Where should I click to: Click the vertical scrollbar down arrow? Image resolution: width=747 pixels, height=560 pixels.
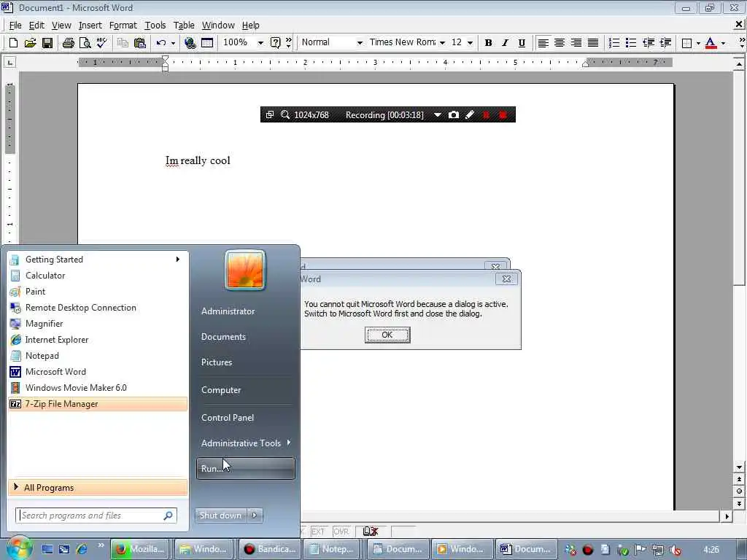[x=739, y=467]
